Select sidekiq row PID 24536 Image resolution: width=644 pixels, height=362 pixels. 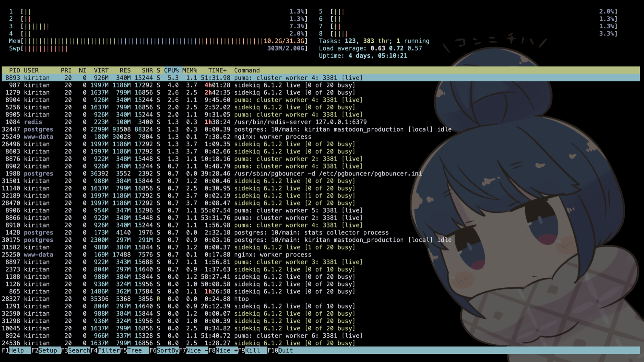[x=321, y=343]
